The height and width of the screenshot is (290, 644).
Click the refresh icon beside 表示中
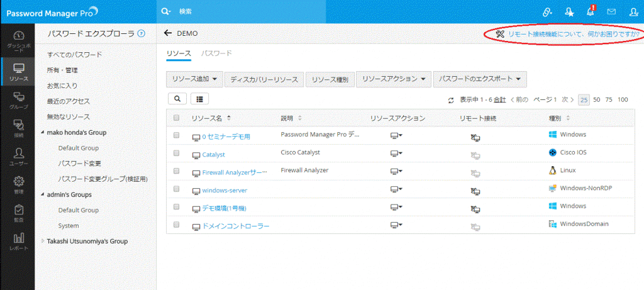point(451,100)
